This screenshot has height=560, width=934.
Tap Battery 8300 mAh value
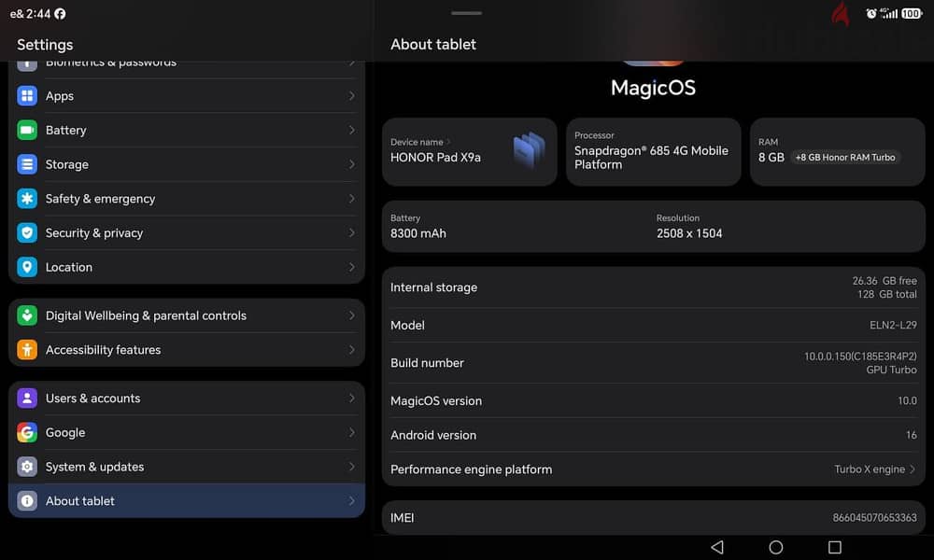tap(418, 234)
